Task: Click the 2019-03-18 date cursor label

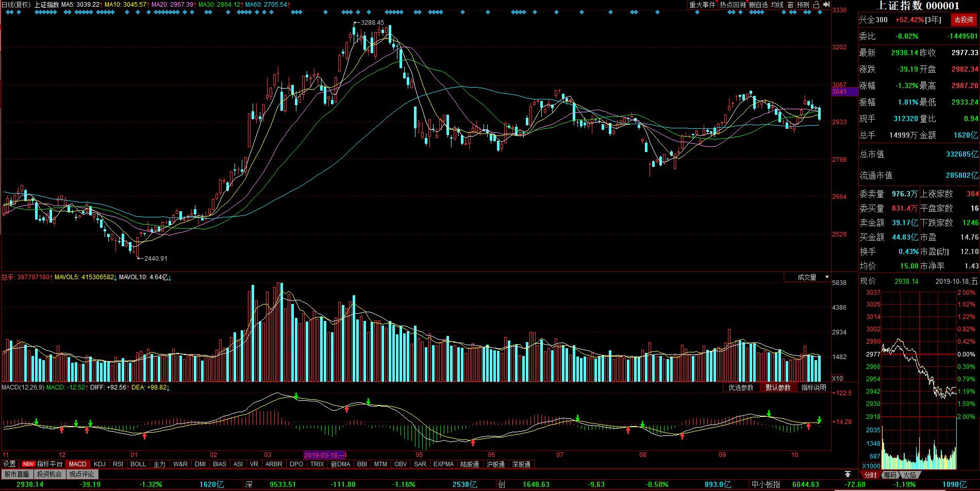Action: pyautogui.click(x=325, y=455)
